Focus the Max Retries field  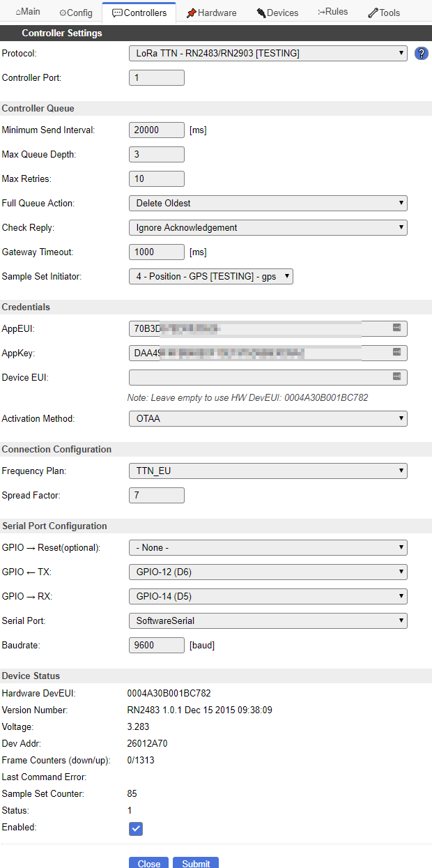[157, 178]
